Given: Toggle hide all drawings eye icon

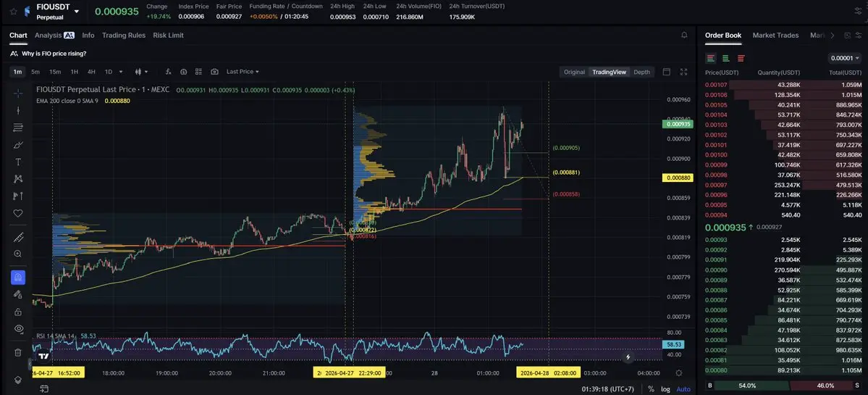Looking at the screenshot, I should pos(17,328).
